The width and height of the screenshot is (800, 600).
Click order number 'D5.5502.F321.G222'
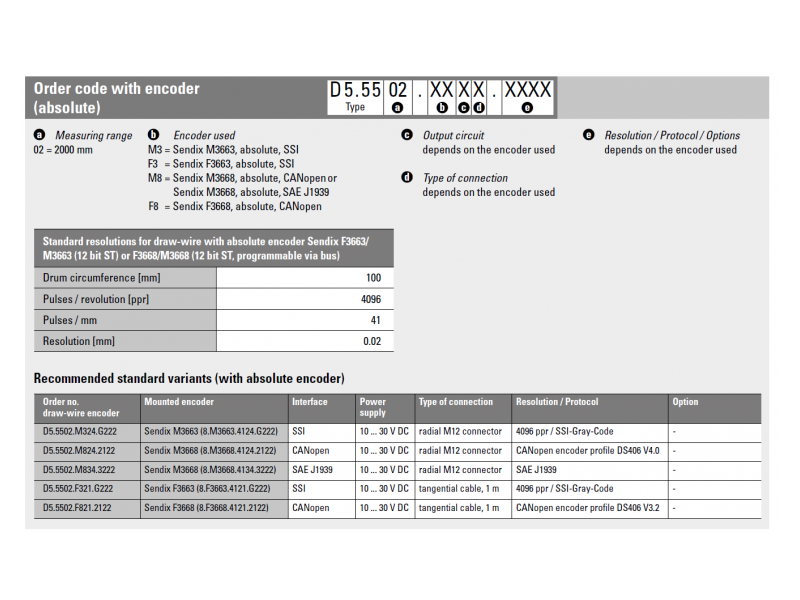coord(78,488)
